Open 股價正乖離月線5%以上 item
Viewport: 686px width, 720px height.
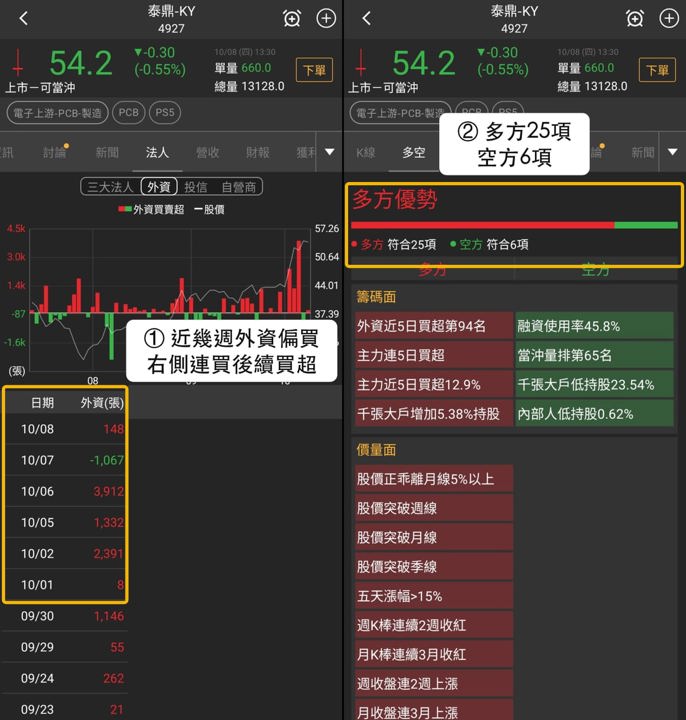point(434,479)
